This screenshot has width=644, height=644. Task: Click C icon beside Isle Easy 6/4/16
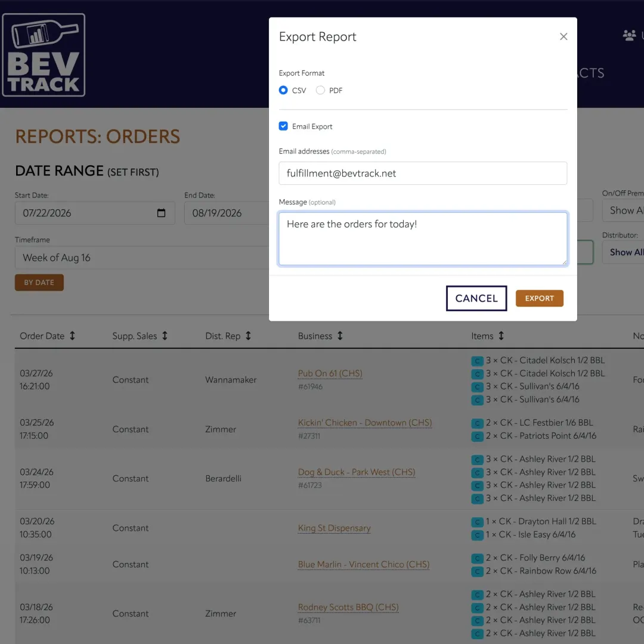(x=477, y=535)
